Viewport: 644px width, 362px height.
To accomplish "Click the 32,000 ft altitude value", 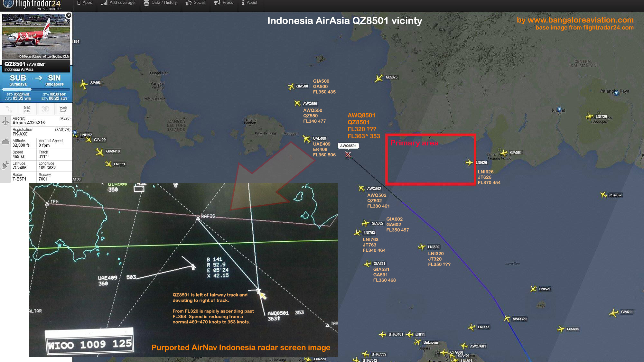I will (x=21, y=145).
